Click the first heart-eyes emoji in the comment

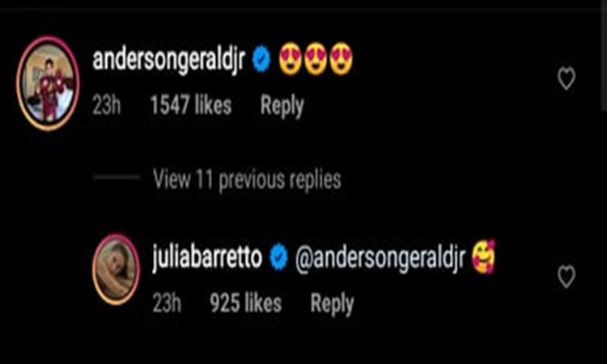(291, 59)
